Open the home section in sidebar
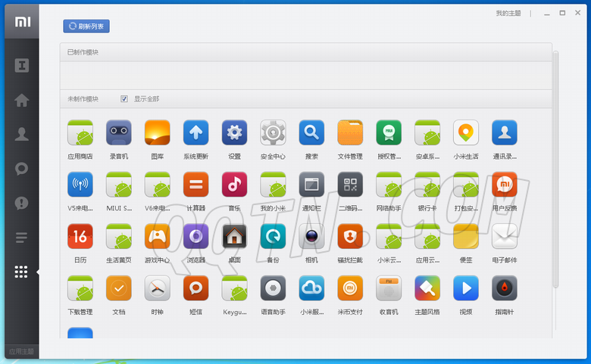Image resolution: width=591 pixels, height=364 pixels. tap(21, 100)
